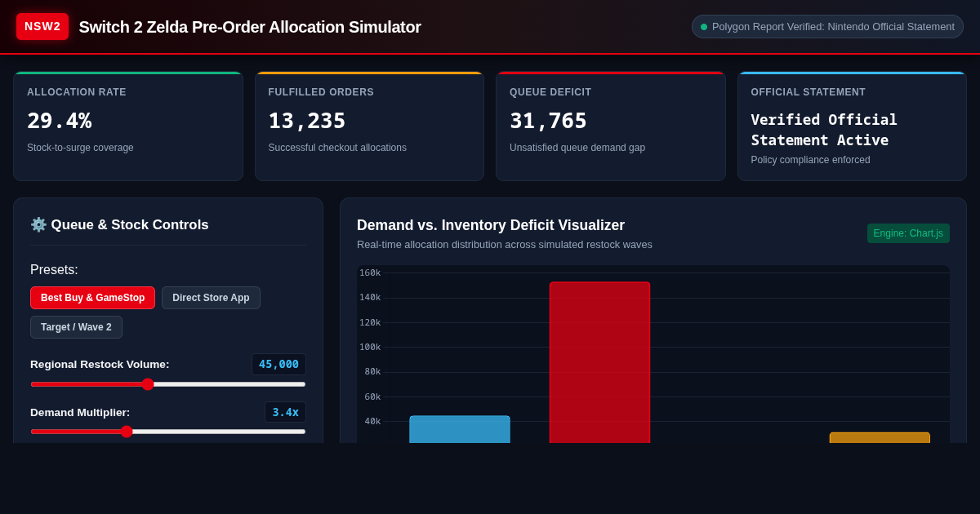The image size is (980, 514).
Task: Click the Policy compliance enforced caption
Action: click(810, 160)
